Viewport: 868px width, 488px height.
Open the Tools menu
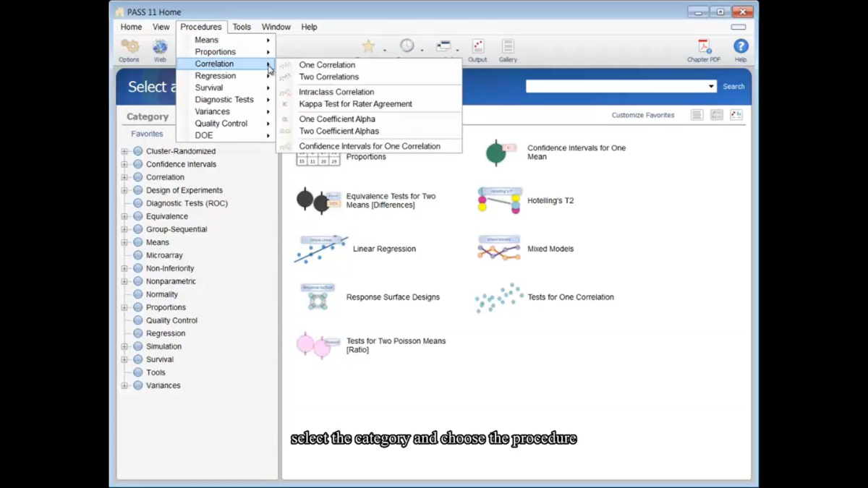click(242, 27)
